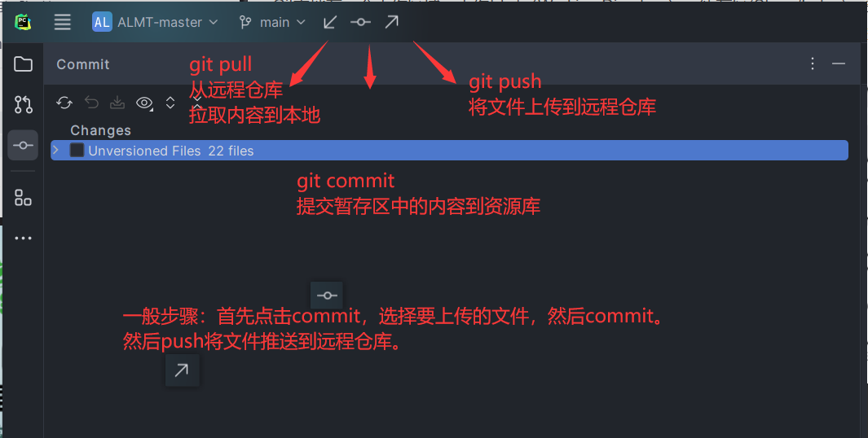Click the Expand All arrows icon
The image size is (868, 438).
[x=170, y=103]
